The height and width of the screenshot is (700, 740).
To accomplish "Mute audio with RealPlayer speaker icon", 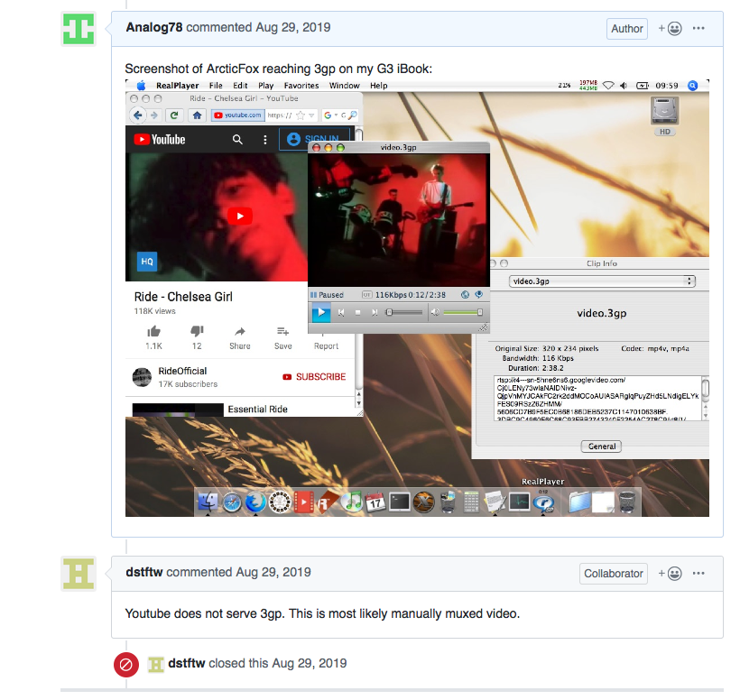I will pos(435,312).
